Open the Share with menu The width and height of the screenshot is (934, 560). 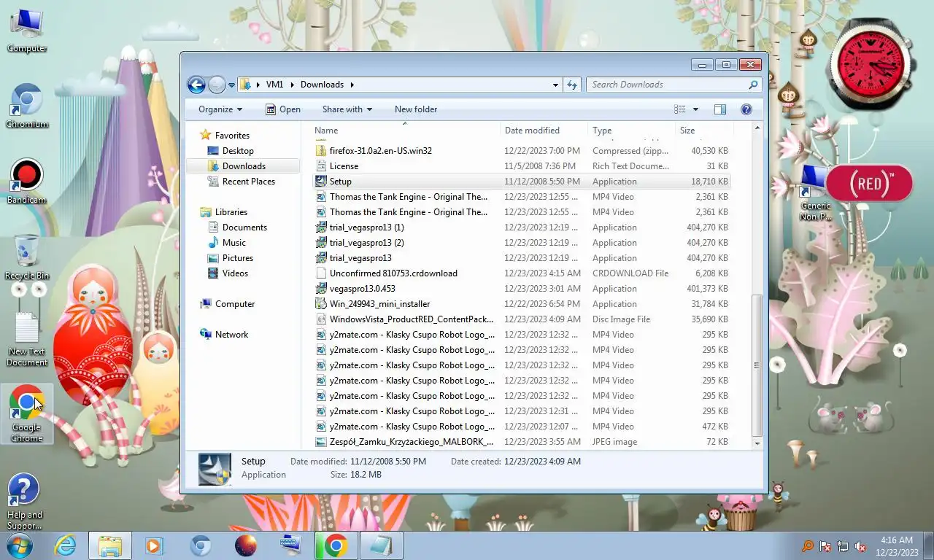[347, 109]
